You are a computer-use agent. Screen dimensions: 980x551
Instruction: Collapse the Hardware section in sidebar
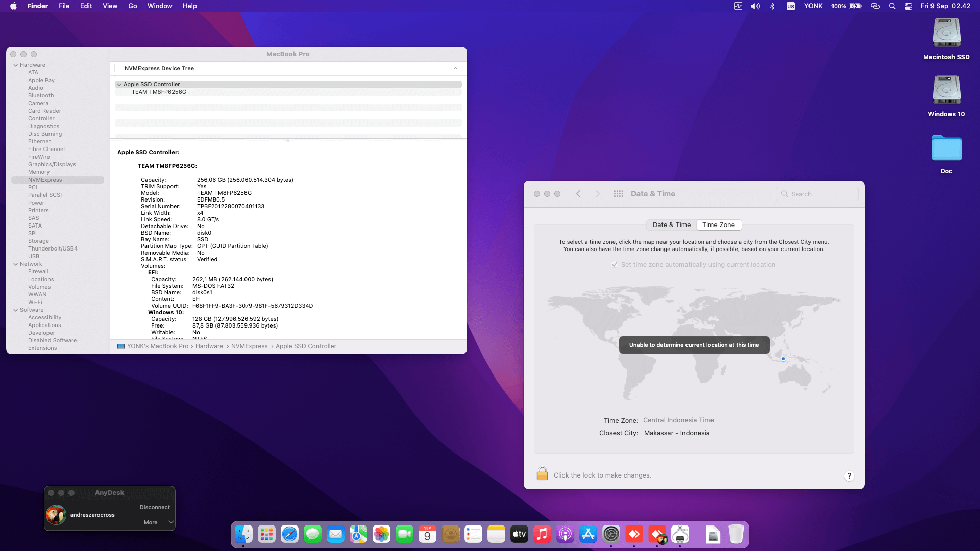point(16,65)
